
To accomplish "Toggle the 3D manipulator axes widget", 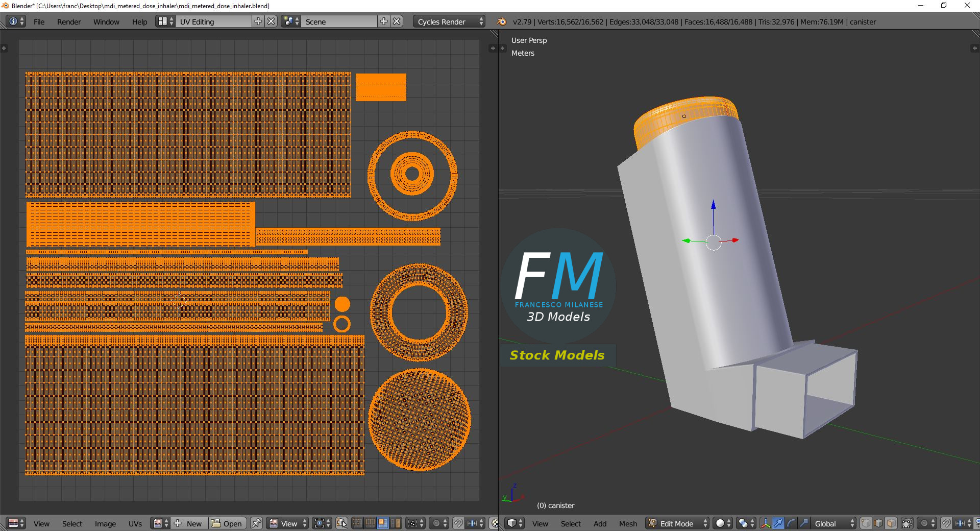I will [766, 523].
